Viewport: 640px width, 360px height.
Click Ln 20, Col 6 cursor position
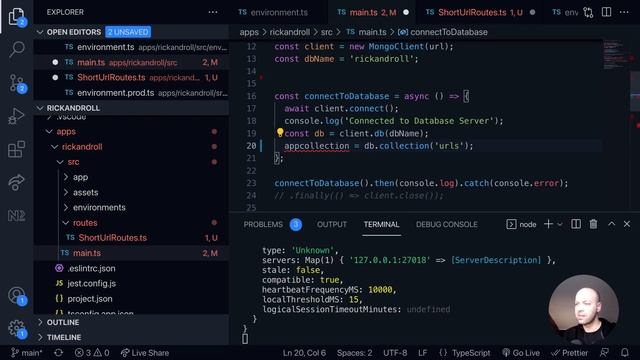(x=304, y=353)
